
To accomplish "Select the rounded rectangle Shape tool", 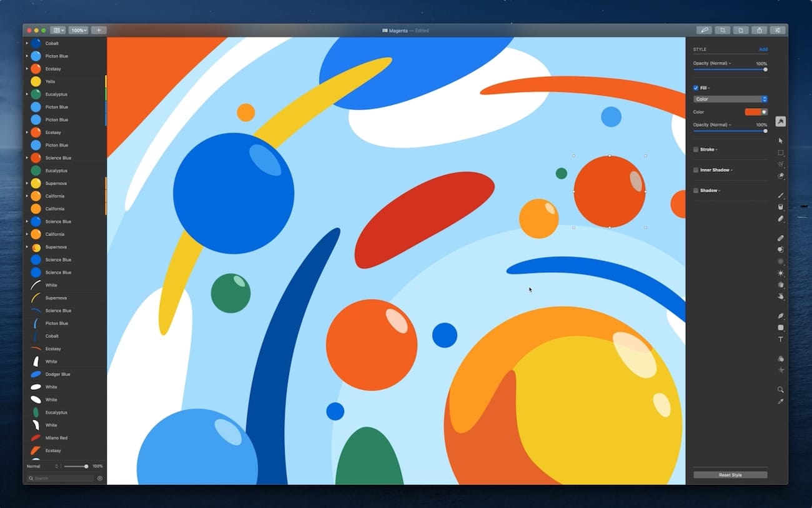I will 780,327.
